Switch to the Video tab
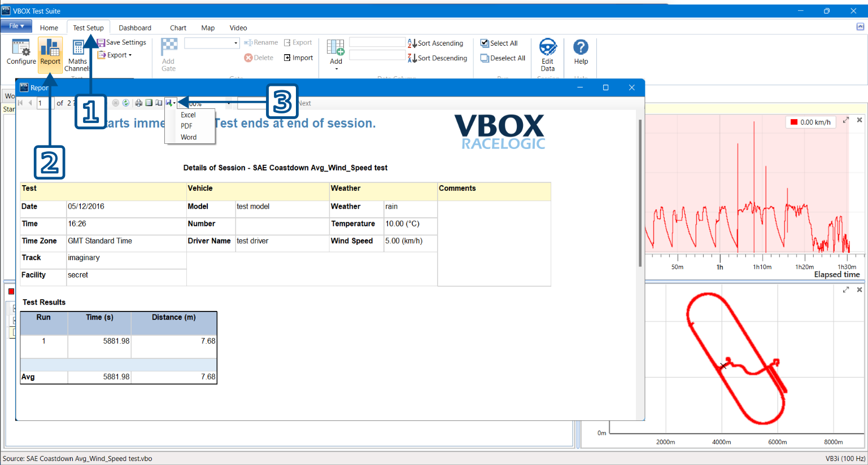 tap(238, 28)
